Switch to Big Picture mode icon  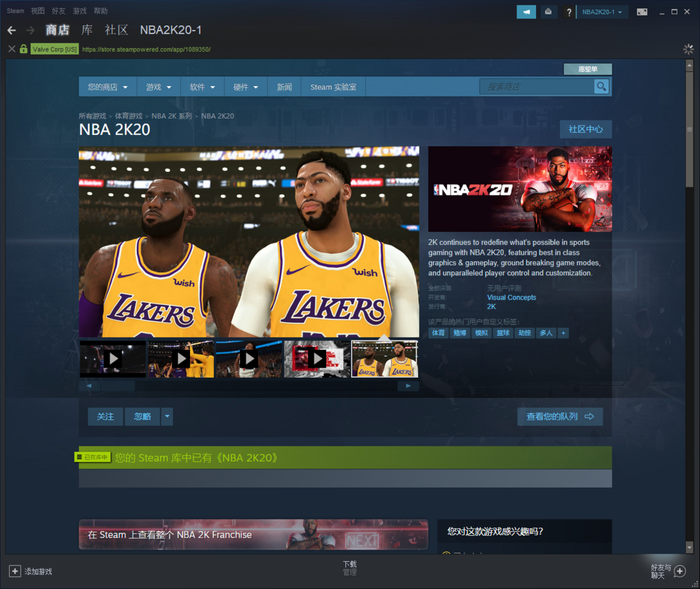pos(642,12)
